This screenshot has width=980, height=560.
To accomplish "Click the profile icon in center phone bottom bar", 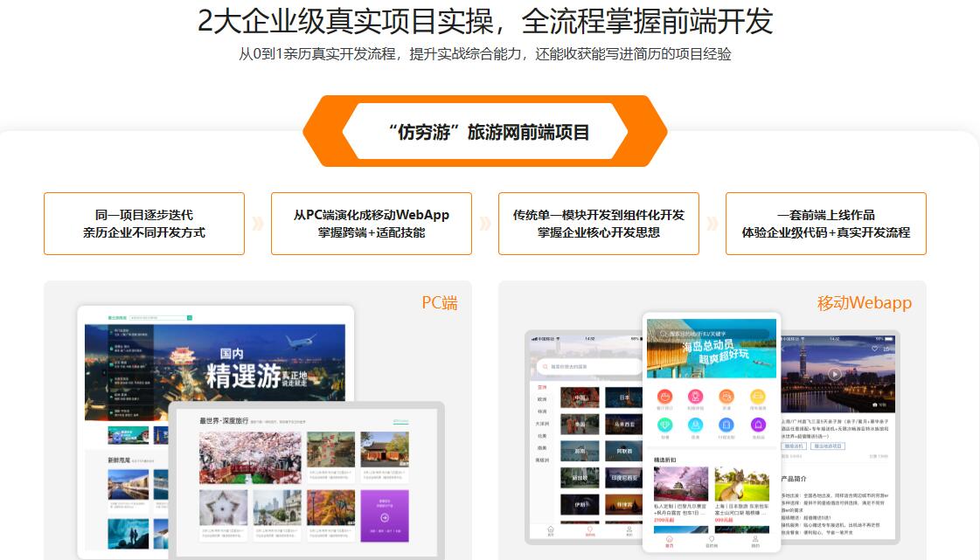I will click(x=755, y=541).
